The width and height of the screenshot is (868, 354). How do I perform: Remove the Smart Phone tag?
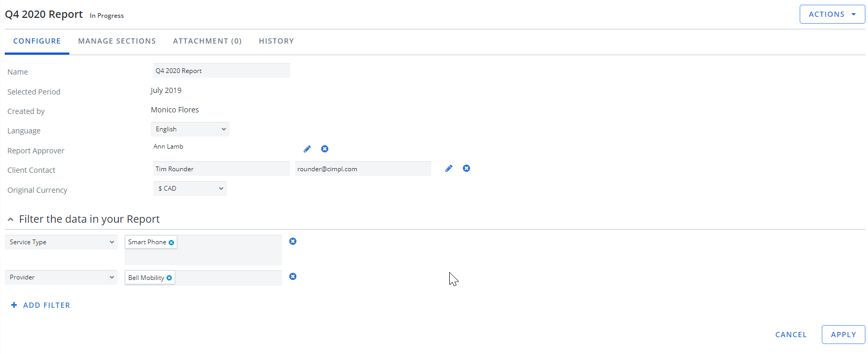(171, 243)
